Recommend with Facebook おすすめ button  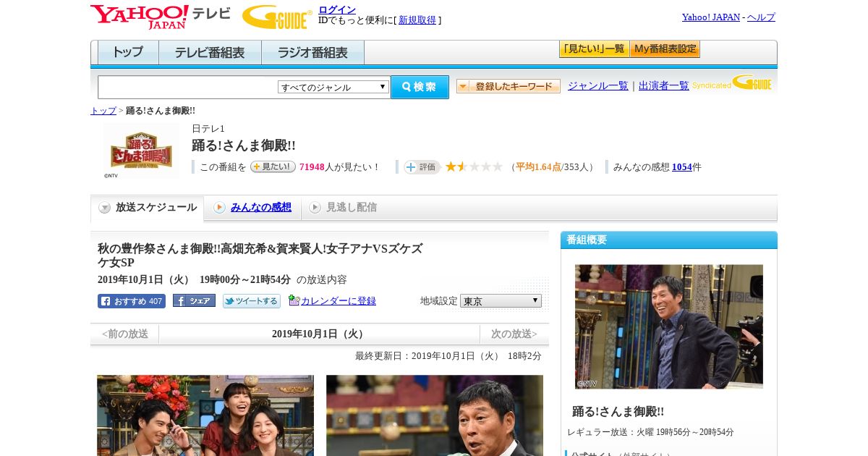(x=132, y=301)
